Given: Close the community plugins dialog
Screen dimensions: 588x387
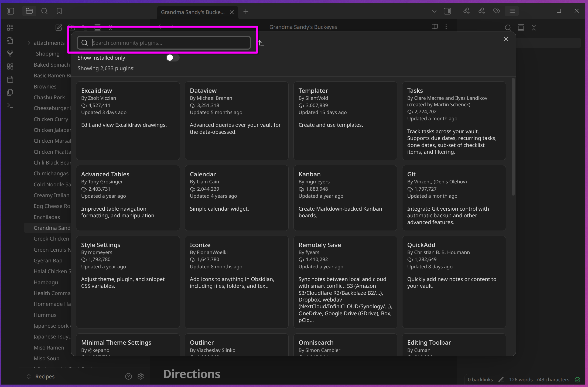Looking at the screenshot, I should (x=506, y=39).
